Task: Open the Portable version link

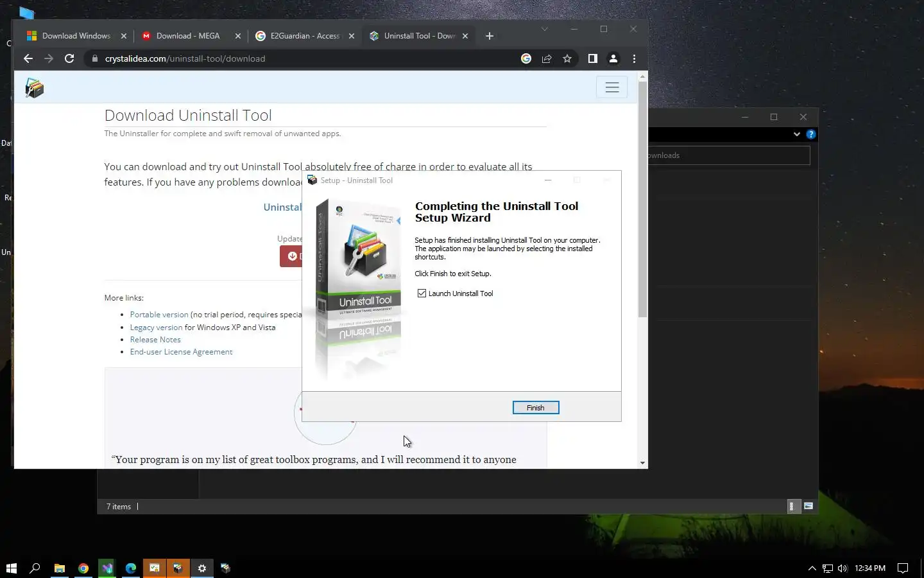Action: click(x=159, y=315)
